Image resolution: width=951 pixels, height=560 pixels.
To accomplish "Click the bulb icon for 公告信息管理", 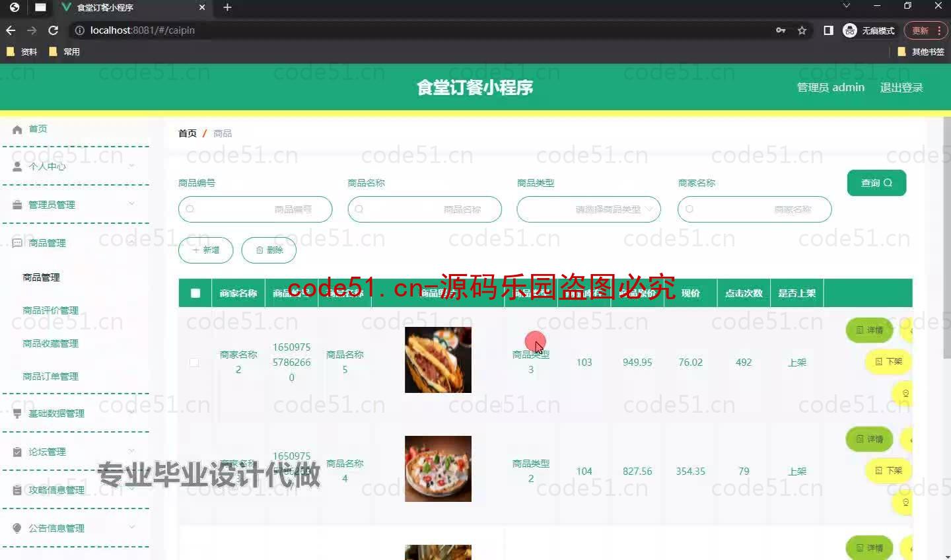I will pos(17,528).
